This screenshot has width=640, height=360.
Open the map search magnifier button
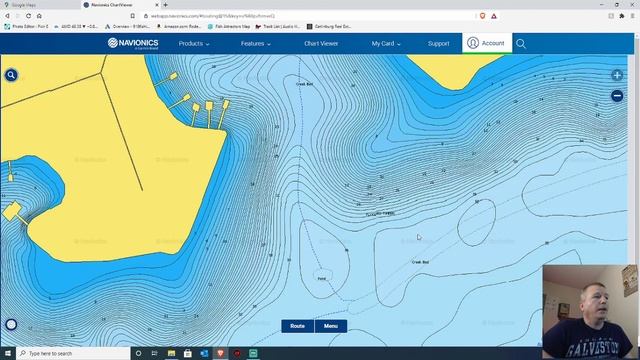[11, 75]
